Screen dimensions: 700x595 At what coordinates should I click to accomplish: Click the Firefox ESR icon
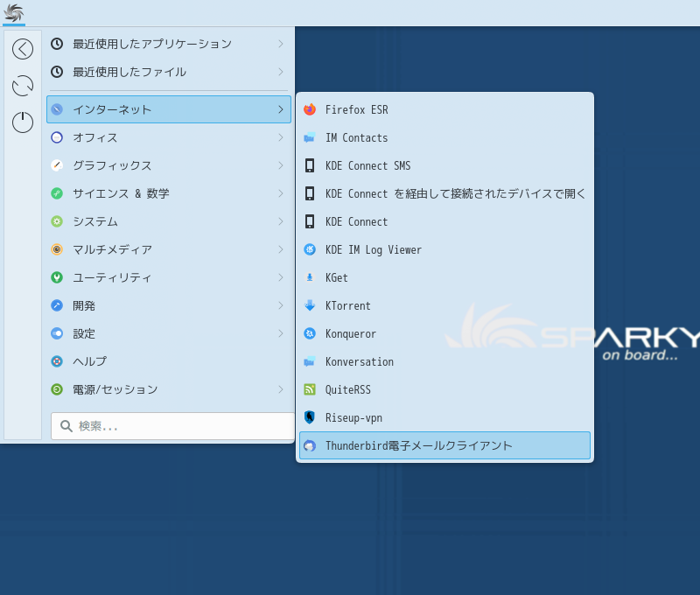310,109
